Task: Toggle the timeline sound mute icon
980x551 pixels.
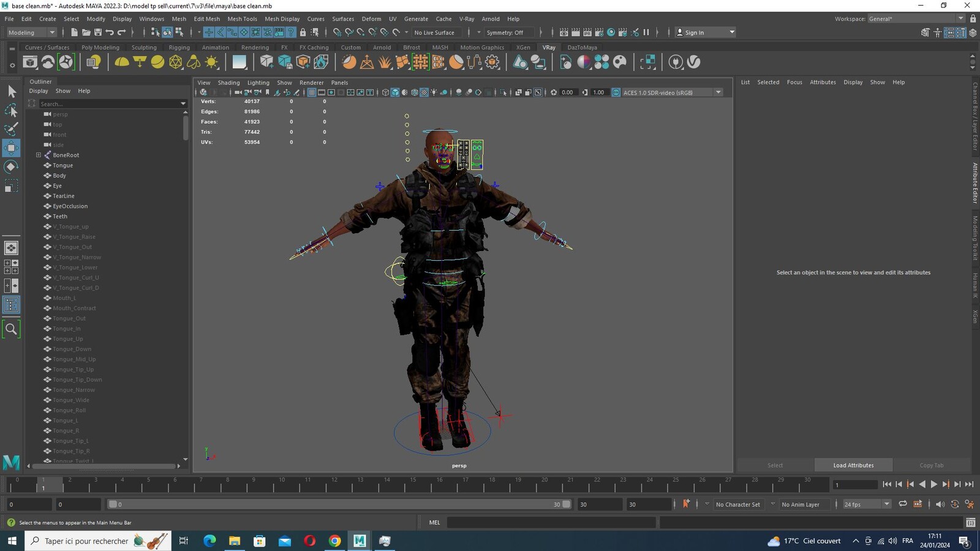Action: coord(940,504)
